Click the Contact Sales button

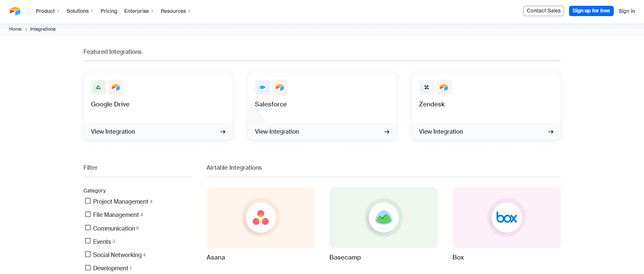point(544,11)
